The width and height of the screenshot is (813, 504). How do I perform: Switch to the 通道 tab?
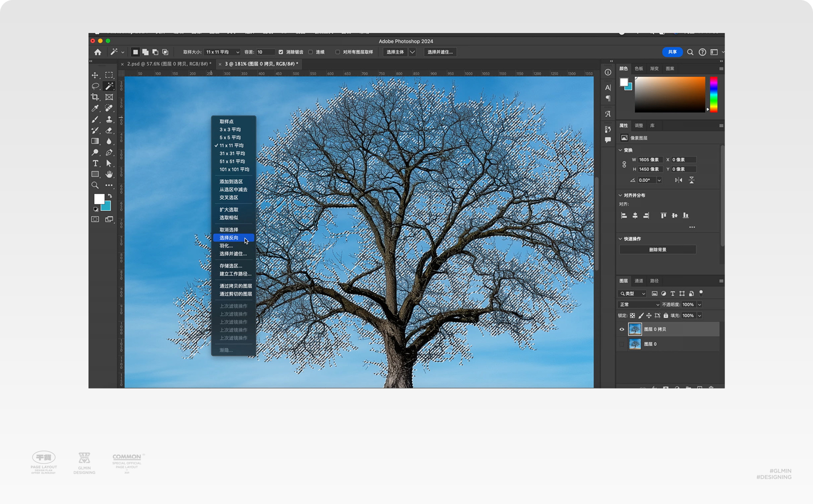pyautogui.click(x=639, y=281)
